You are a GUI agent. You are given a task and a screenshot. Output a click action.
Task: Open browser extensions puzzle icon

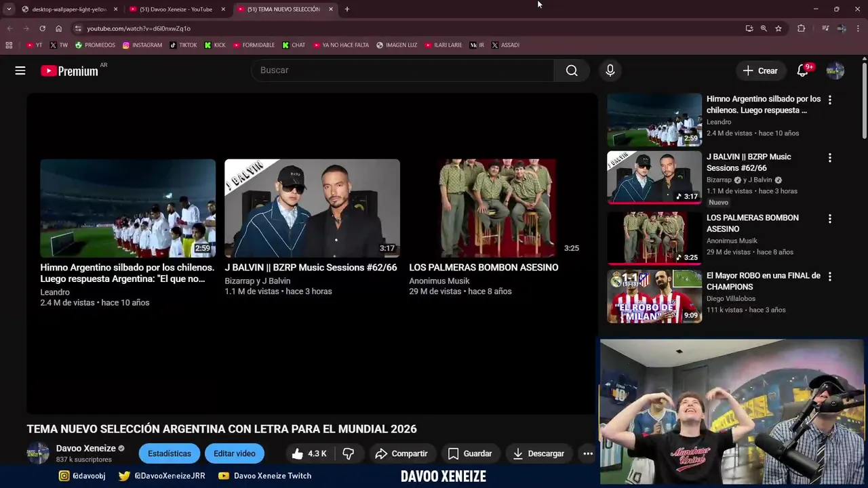coord(801,28)
